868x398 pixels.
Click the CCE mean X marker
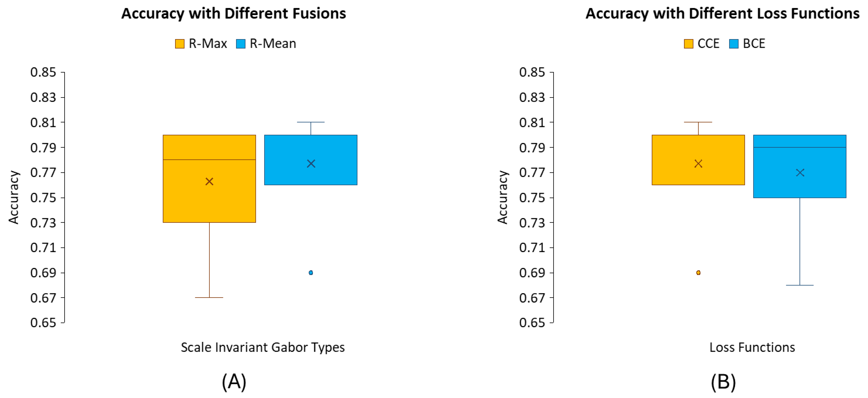(x=698, y=163)
